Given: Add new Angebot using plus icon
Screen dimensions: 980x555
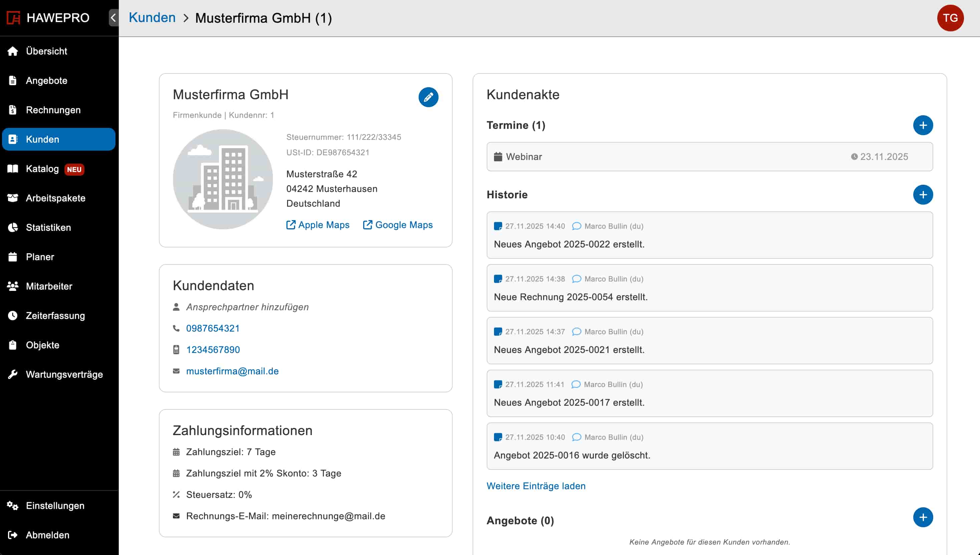Looking at the screenshot, I should pyautogui.click(x=923, y=517).
